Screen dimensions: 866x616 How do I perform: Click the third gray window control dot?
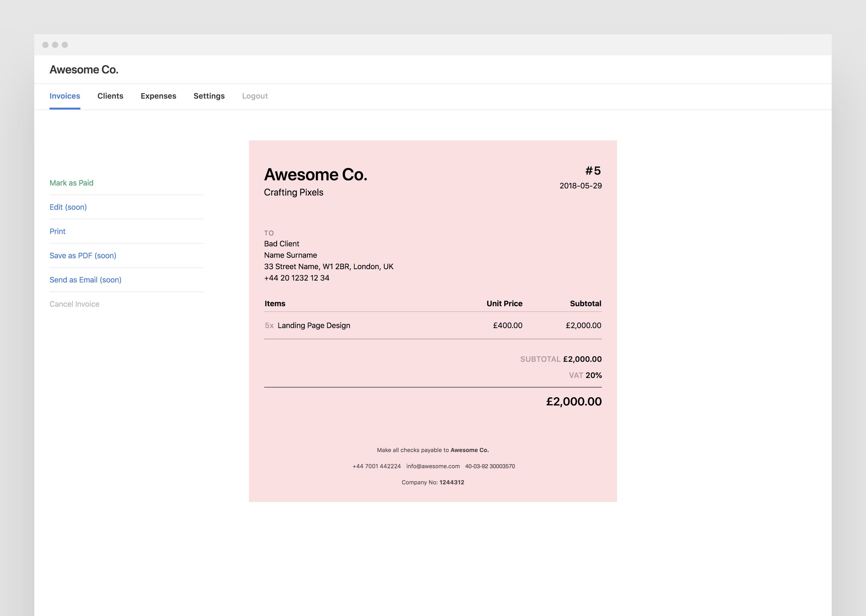[65, 45]
